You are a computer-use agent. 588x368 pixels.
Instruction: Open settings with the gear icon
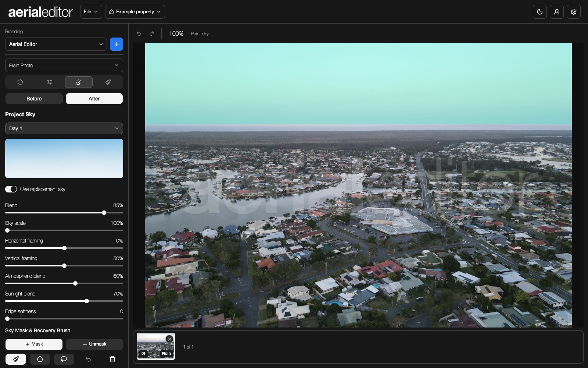pyautogui.click(x=574, y=12)
